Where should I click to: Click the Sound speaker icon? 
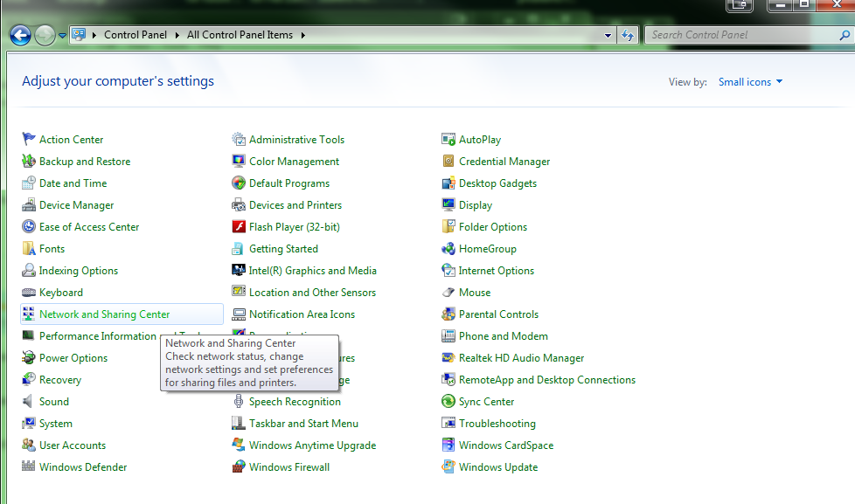pos(27,402)
